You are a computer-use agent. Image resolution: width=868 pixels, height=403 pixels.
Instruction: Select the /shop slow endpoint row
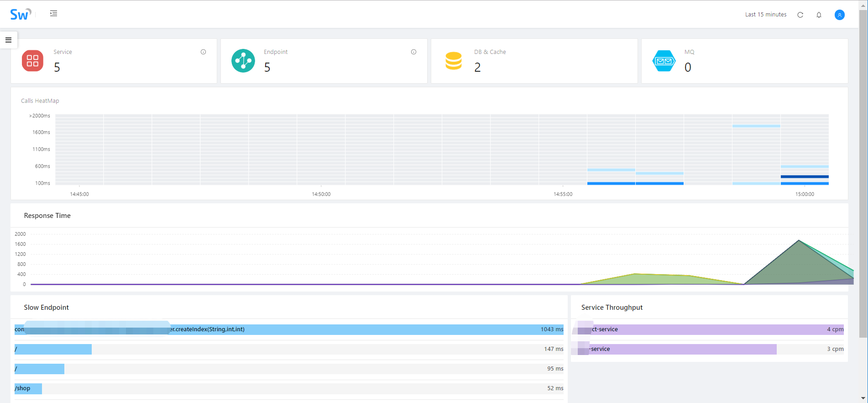point(289,388)
